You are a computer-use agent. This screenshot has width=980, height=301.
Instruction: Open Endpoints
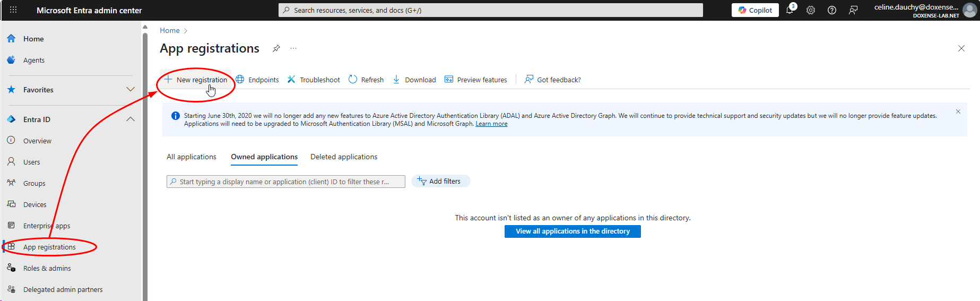click(257, 80)
